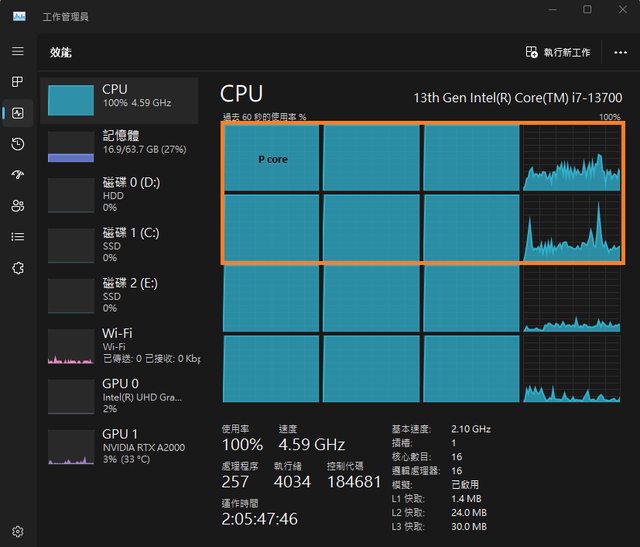
Task: Show 磁碟 0 (D:) HDD performance
Action: click(x=120, y=194)
